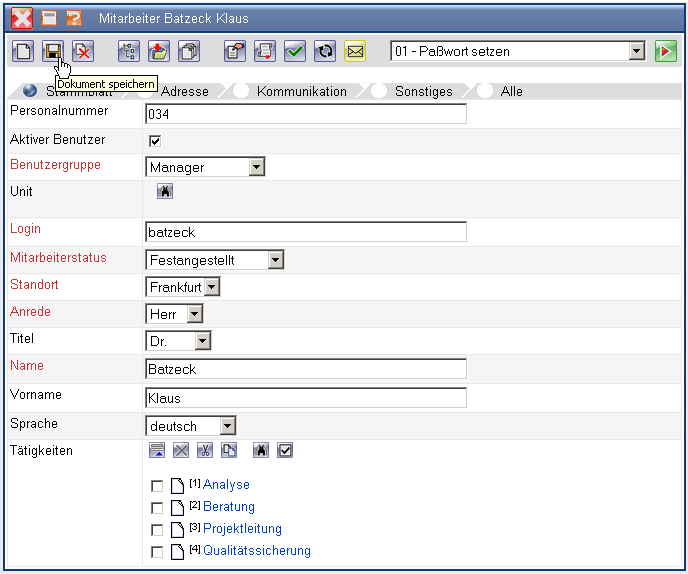Click the refresh arrows toolbar icon
The image size is (688, 574).
pyautogui.click(x=324, y=51)
